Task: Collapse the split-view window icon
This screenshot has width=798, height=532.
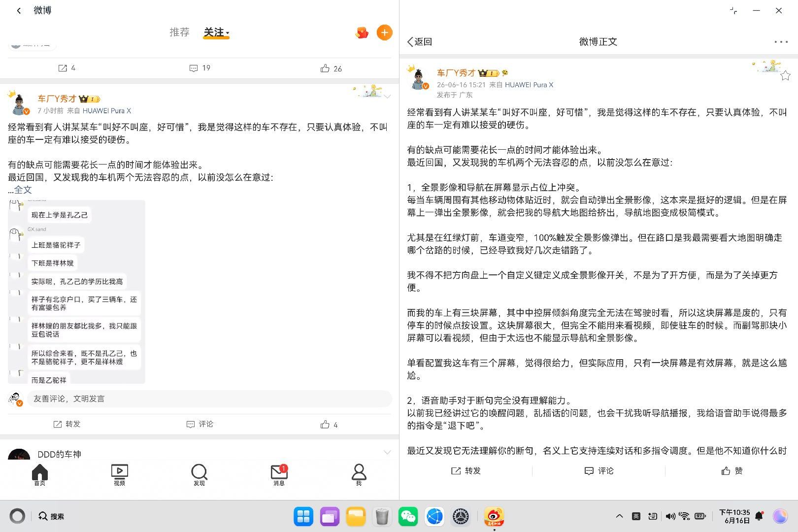Action: (x=734, y=10)
